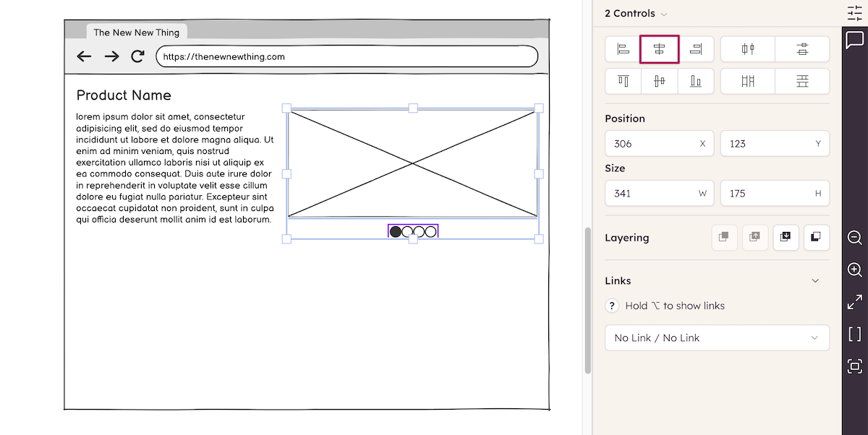This screenshot has width=868, height=435.
Task: Click the send backward layering icon
Action: tap(786, 237)
